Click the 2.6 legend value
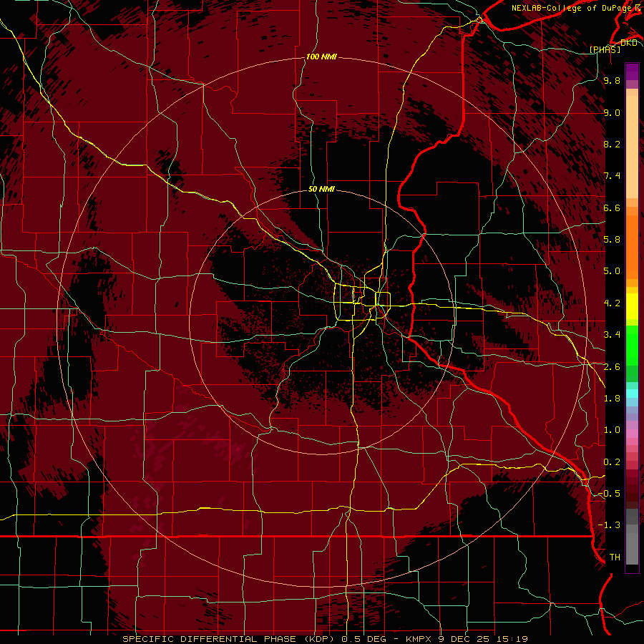644x644 pixels. point(612,367)
